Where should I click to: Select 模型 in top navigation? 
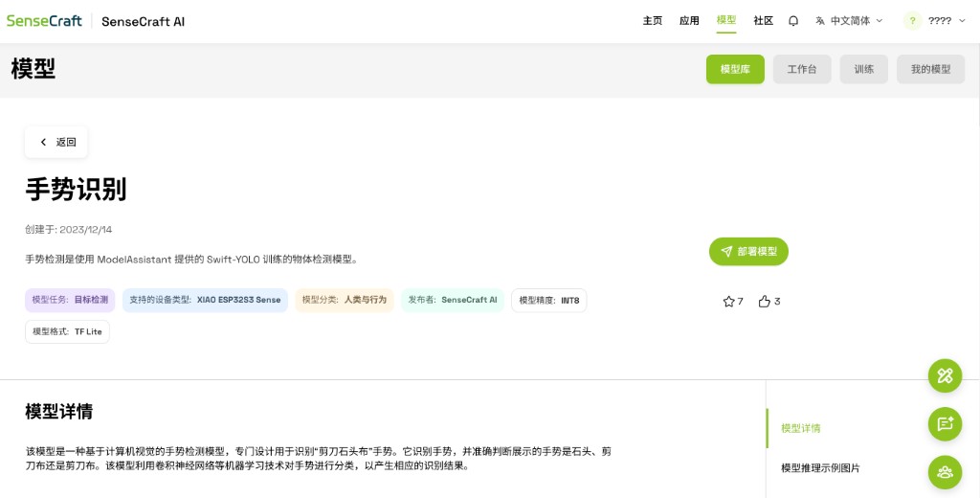[x=726, y=21]
